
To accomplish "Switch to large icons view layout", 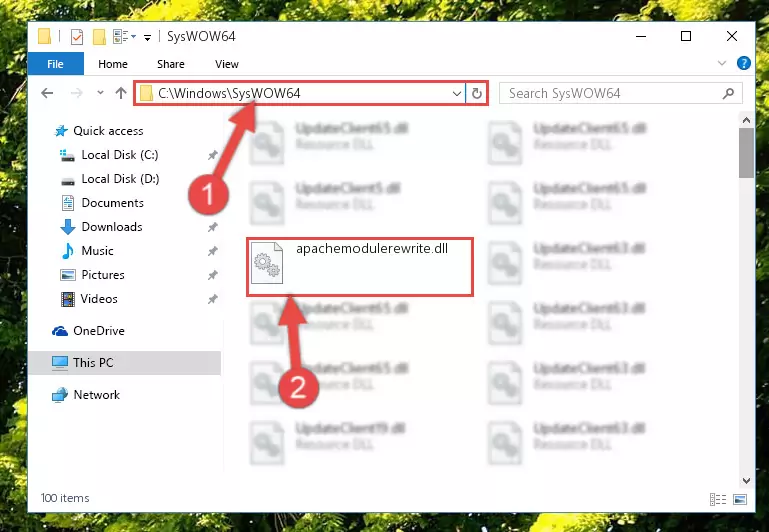I will (740, 500).
